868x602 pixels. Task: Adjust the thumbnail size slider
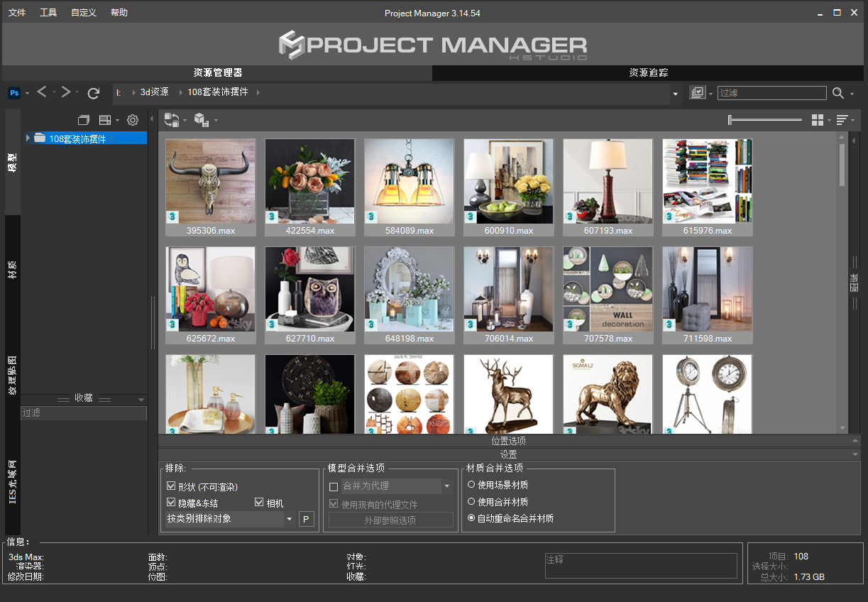(731, 120)
